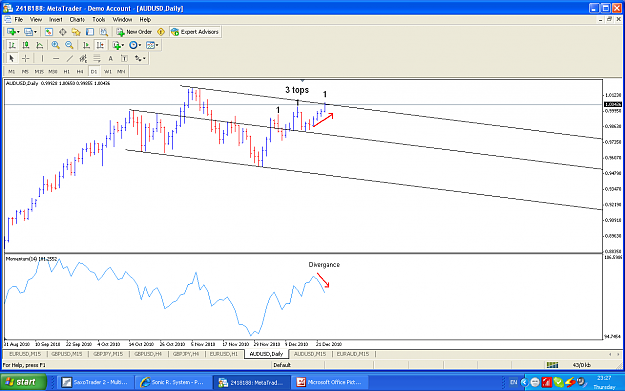Expand the Templates dropdown arrow
This screenshot has height=391, width=625.
coord(157,45)
